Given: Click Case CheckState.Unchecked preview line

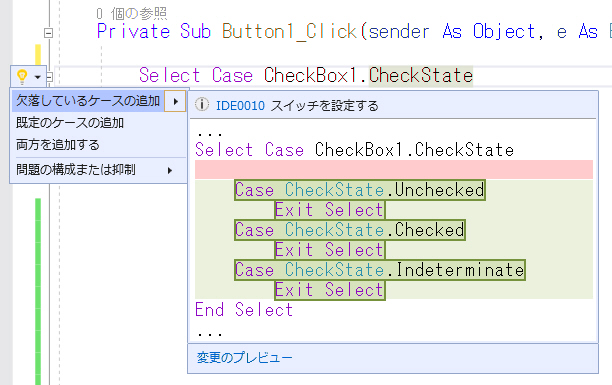Looking at the screenshot, I should (x=360, y=190).
